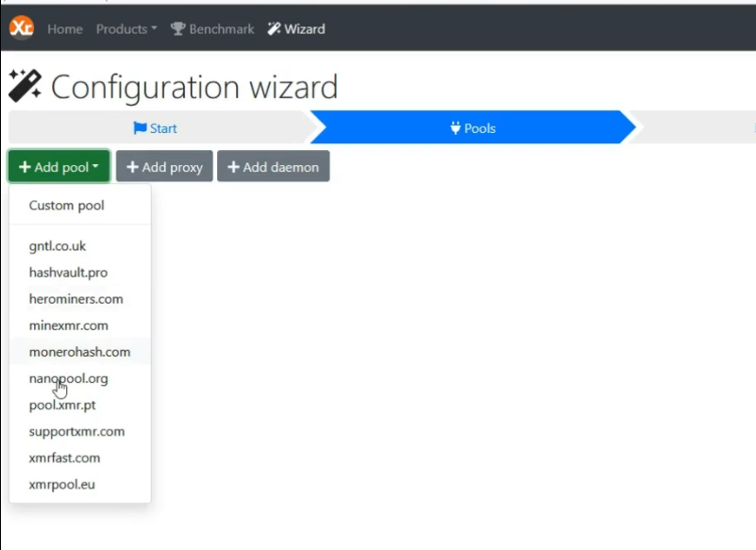The image size is (756, 550).
Task: Click the trophy icon next to Benchmark
Action: click(178, 29)
